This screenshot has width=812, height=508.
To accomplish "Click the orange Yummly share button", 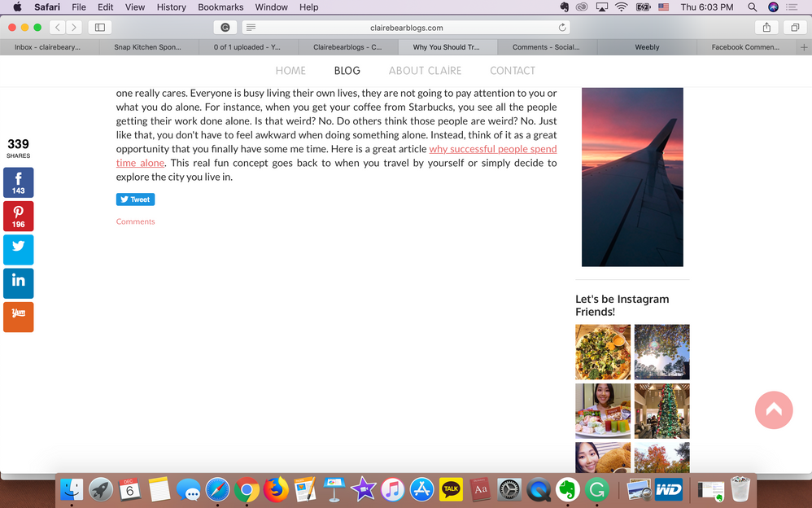I will [x=18, y=317].
